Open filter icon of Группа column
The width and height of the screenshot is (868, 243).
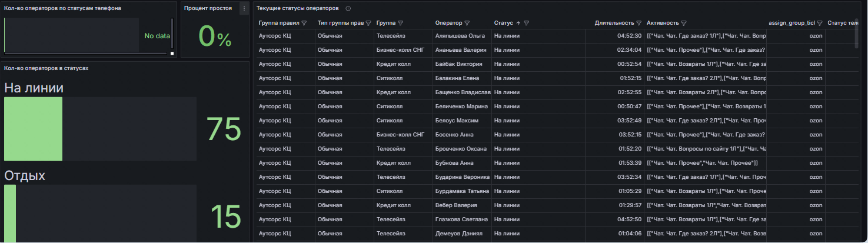tap(400, 23)
